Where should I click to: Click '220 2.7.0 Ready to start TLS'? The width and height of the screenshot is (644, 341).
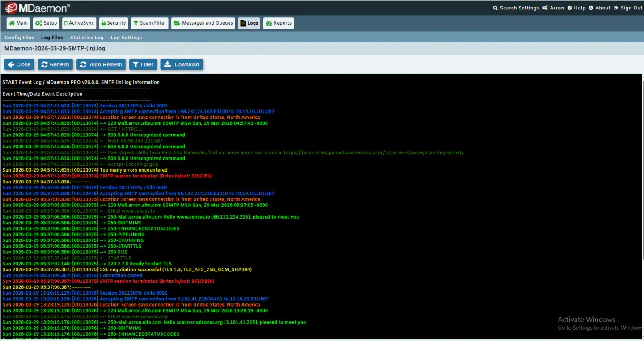point(87,264)
